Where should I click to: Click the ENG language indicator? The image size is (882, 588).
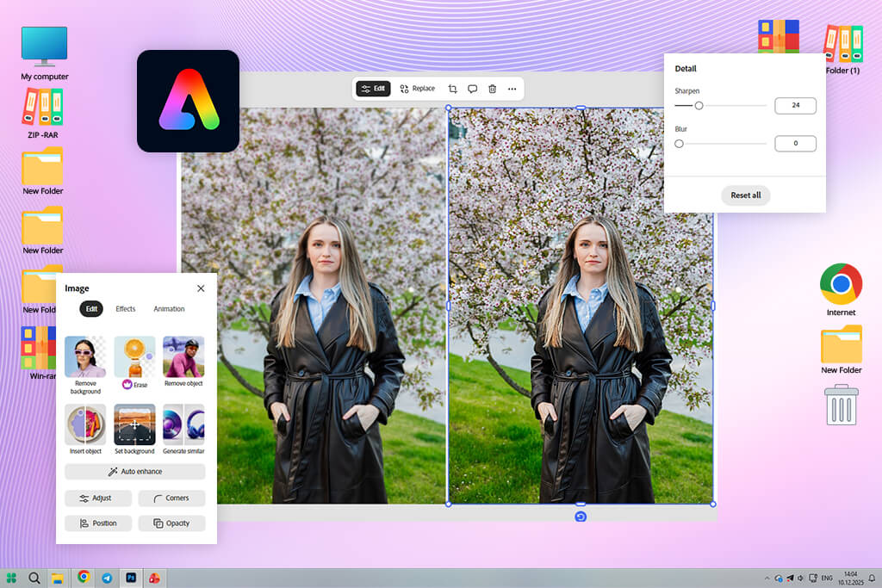pos(826,578)
